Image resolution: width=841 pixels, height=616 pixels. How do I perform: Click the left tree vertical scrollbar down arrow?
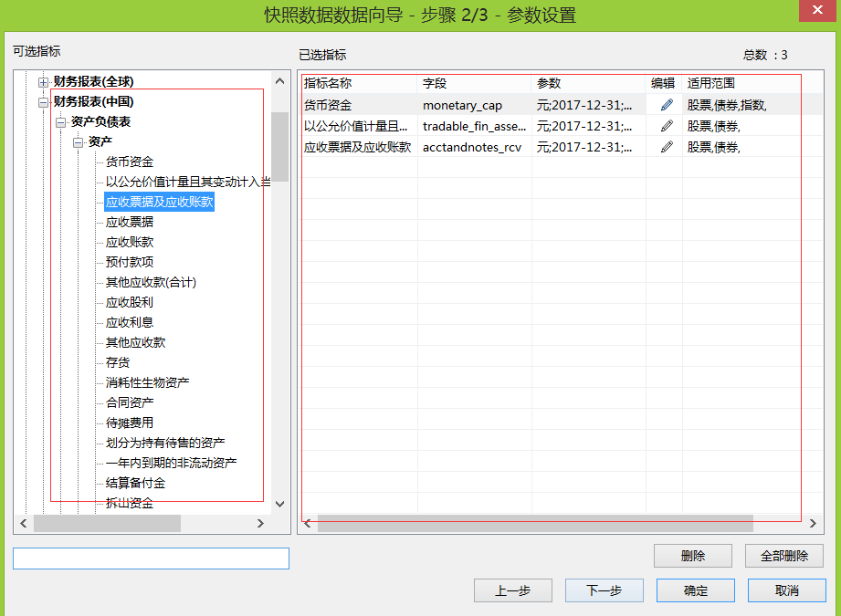pos(280,502)
